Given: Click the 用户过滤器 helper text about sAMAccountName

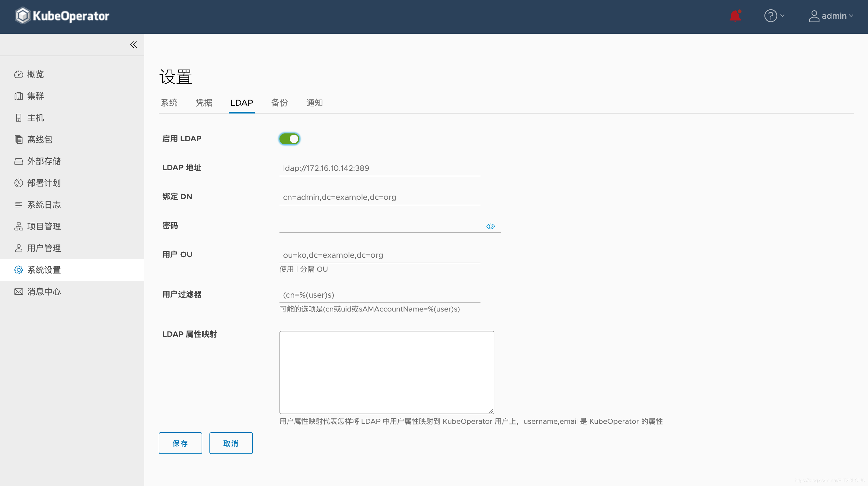Looking at the screenshot, I should coord(370,309).
